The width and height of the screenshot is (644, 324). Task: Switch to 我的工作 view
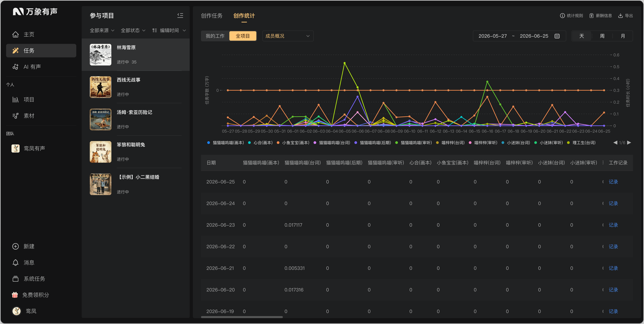[215, 36]
